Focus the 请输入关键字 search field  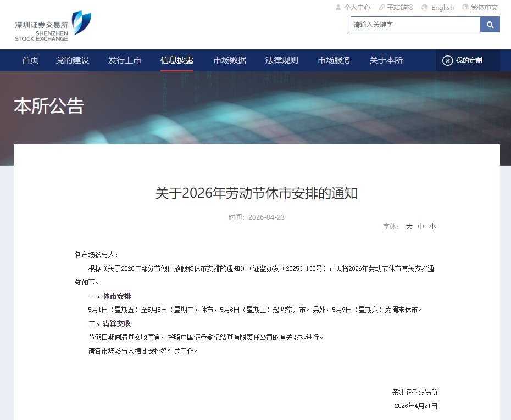pos(415,25)
